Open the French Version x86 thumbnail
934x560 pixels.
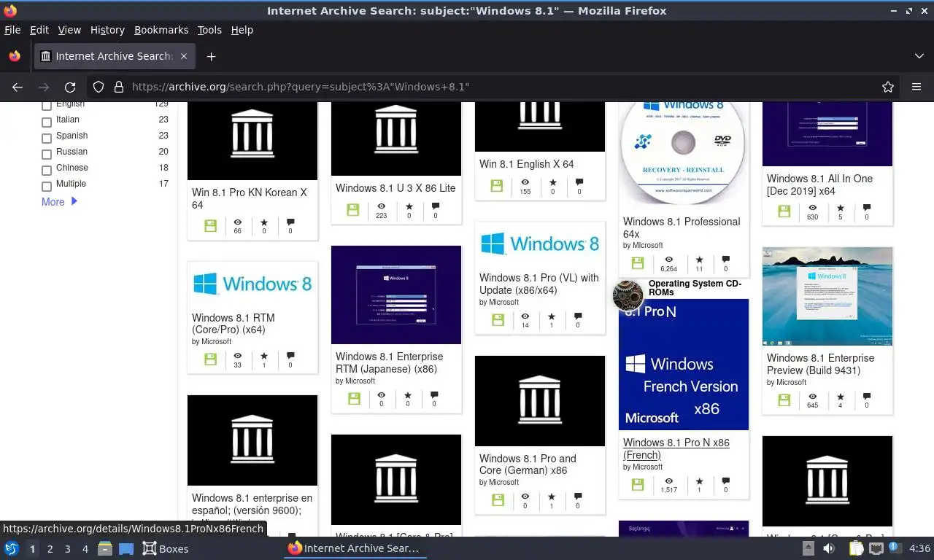click(x=684, y=364)
